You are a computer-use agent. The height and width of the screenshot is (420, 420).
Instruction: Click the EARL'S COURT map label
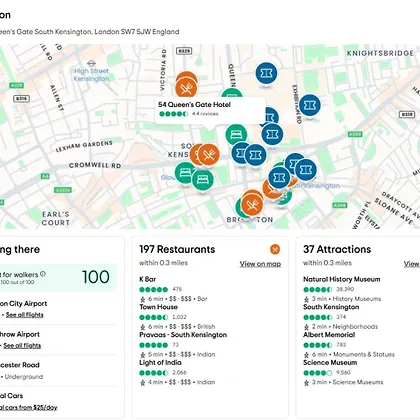tap(56, 218)
